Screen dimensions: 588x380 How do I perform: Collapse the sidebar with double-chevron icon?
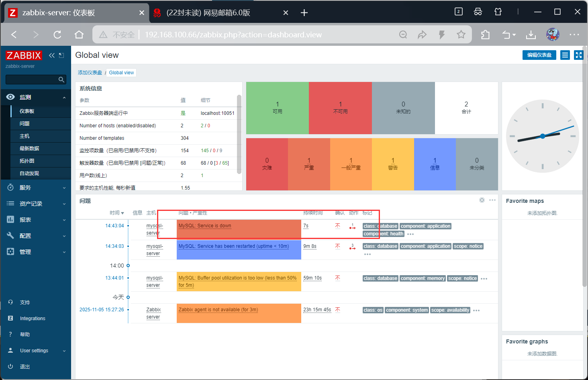(x=52, y=55)
